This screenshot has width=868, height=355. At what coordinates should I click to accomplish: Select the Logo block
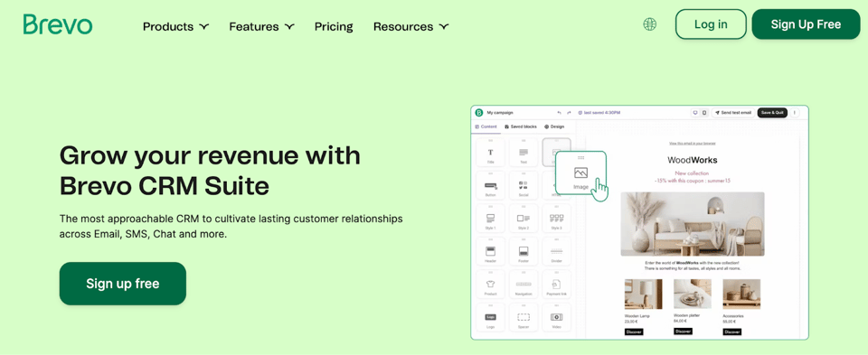490,317
